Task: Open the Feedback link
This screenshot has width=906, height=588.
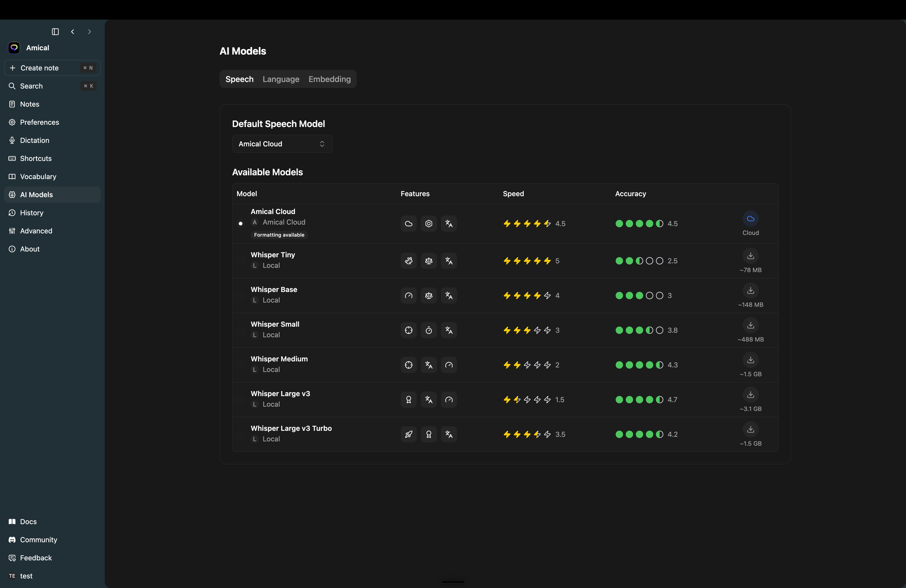Action: tap(53, 558)
